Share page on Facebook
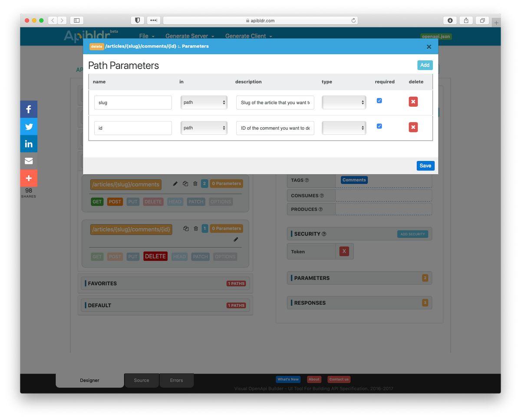The image size is (521, 420). point(29,109)
